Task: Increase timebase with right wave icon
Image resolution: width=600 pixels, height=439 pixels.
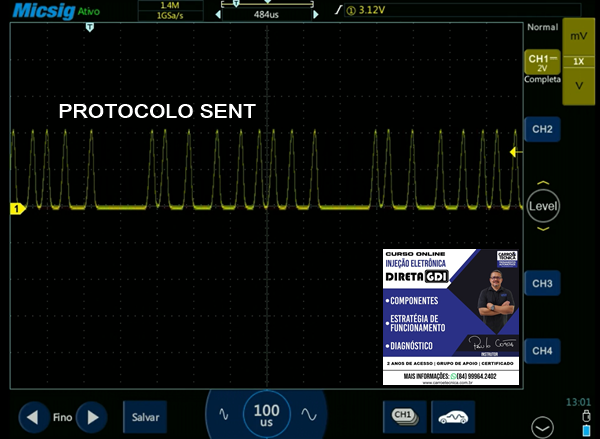Action: tap(309, 414)
